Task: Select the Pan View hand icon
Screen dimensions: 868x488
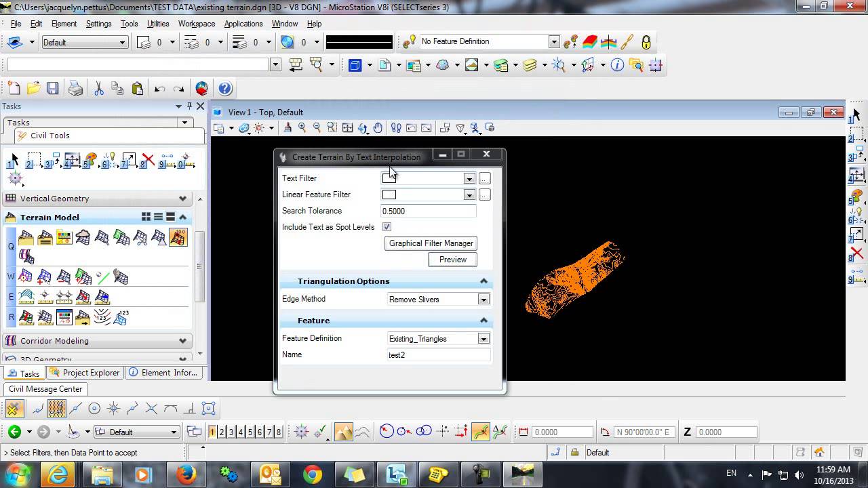Action: [378, 127]
